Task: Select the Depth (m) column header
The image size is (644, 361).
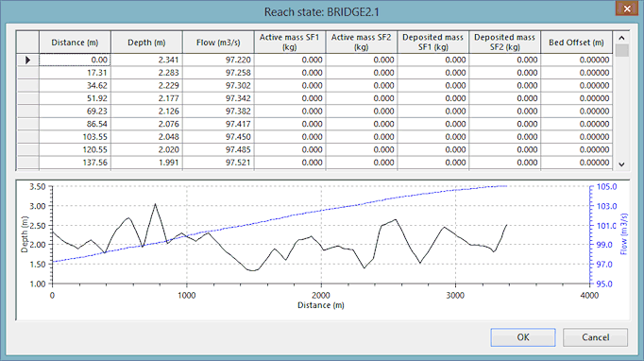Action: pos(146,43)
